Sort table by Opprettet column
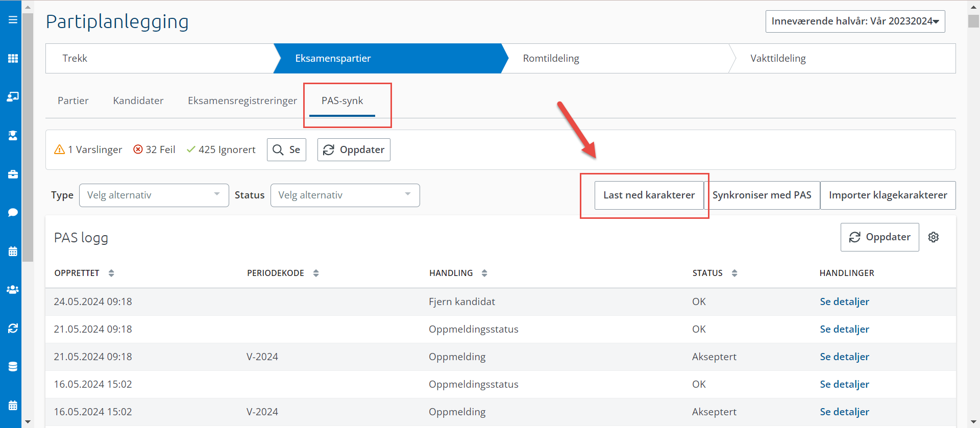Image resolution: width=980 pixels, height=428 pixels. tap(111, 273)
